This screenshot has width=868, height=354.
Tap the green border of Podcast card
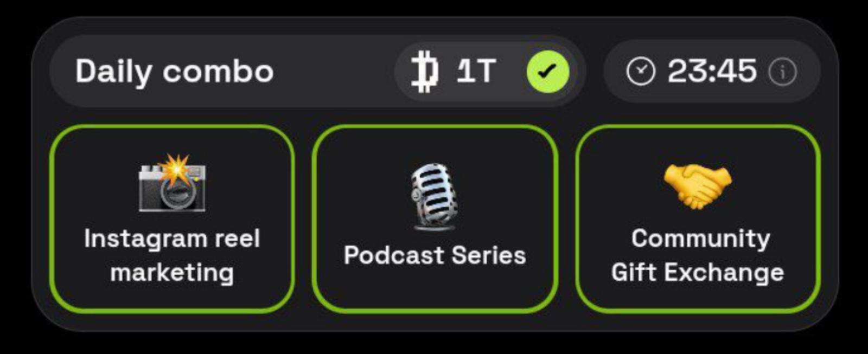point(435,127)
